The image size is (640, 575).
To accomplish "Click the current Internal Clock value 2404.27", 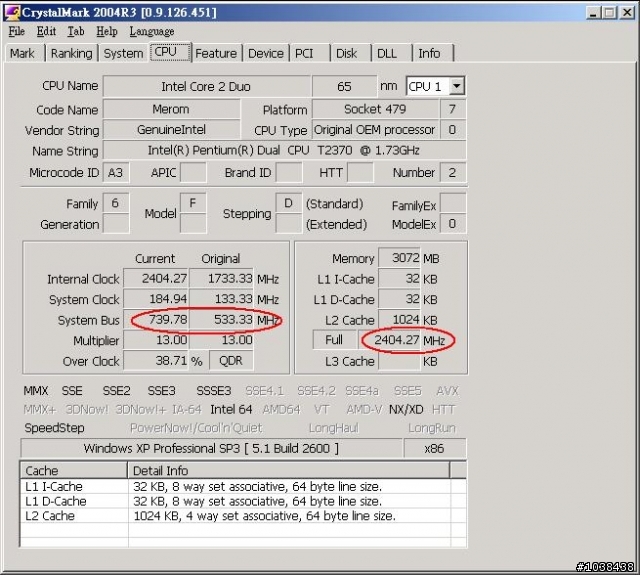I will pos(156,279).
